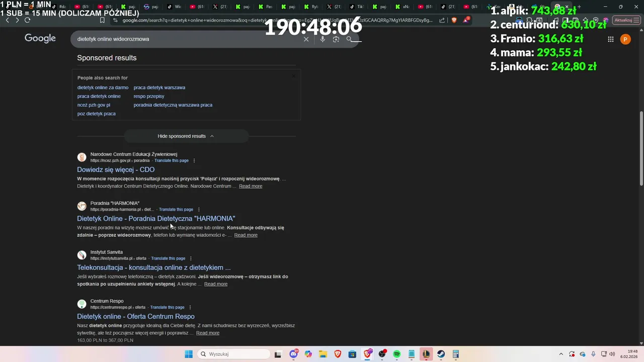The height and width of the screenshot is (362, 644).
Task: Open the share icon in address bar
Action: click(x=442, y=20)
